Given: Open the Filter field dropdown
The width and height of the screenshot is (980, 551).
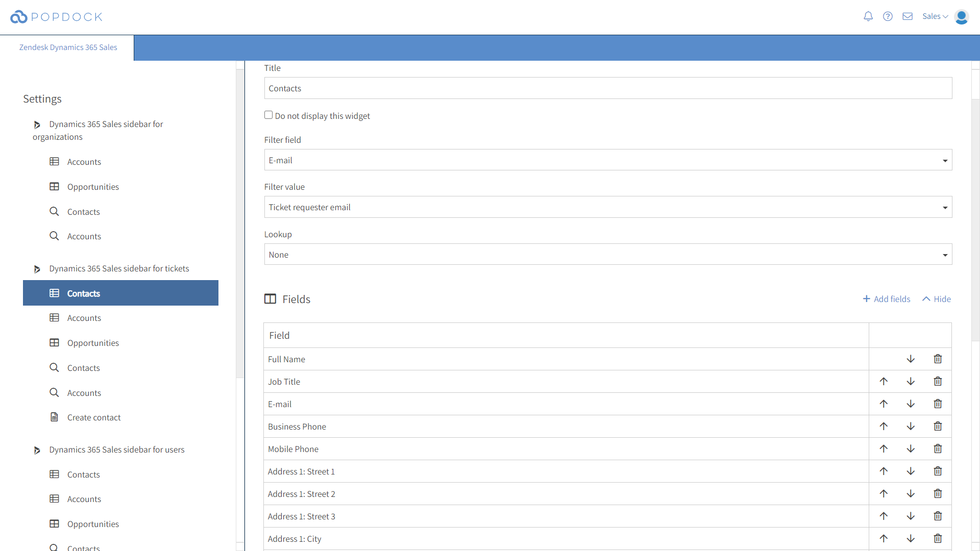Looking at the screenshot, I should [x=608, y=160].
